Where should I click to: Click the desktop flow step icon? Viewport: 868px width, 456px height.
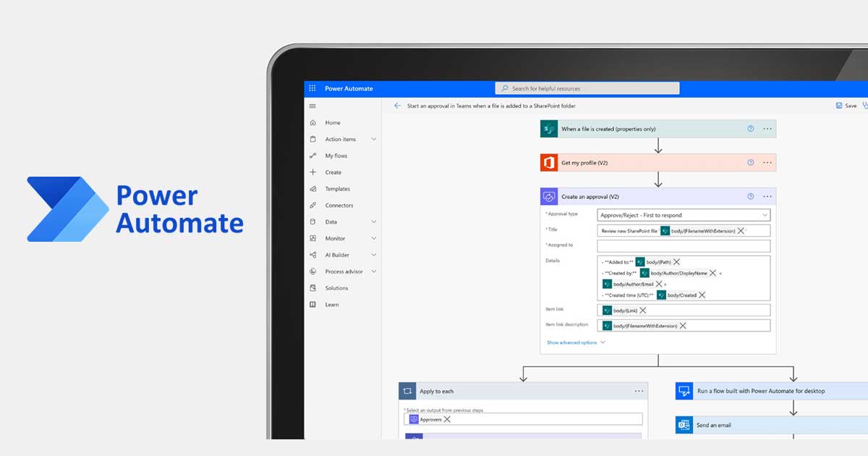(x=684, y=391)
